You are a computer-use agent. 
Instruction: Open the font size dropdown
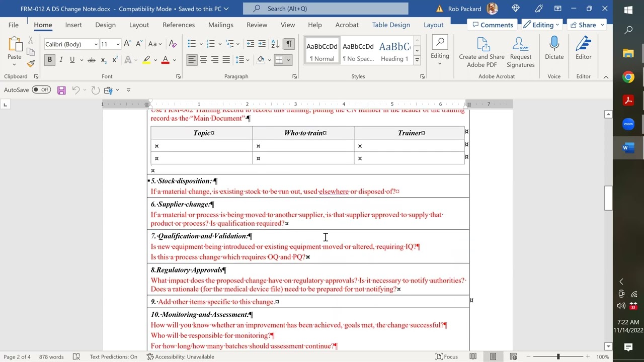[x=118, y=44]
